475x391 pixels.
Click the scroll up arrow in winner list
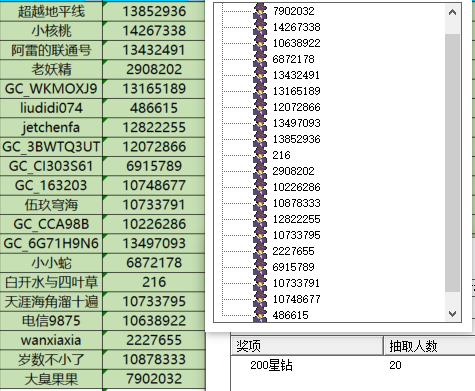452,13
